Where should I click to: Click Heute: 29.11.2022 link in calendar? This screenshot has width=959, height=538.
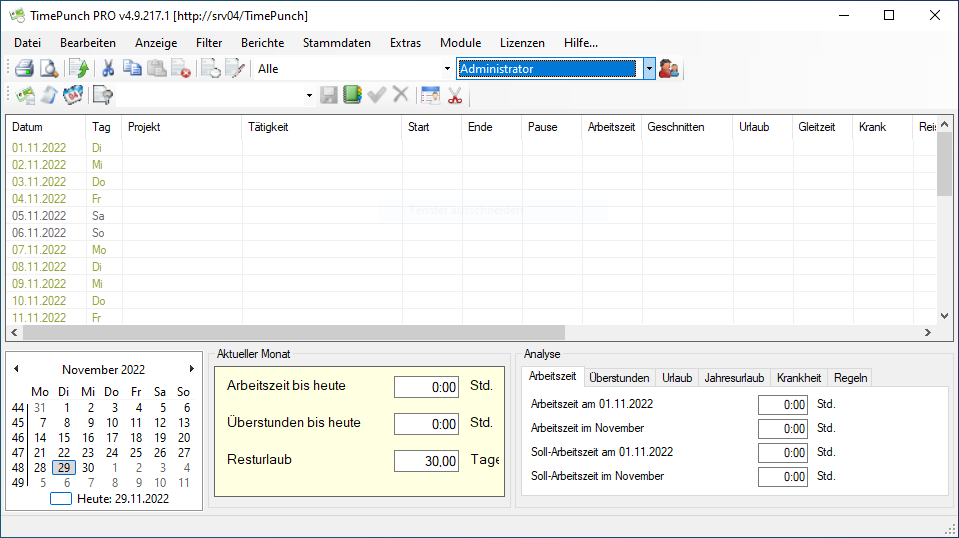122,498
